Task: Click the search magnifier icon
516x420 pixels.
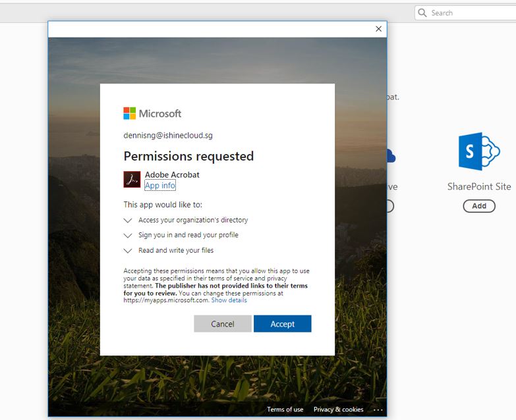Action: coord(422,13)
